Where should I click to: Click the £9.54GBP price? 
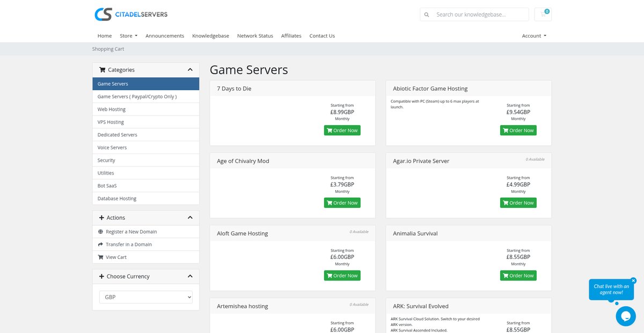[x=518, y=112]
